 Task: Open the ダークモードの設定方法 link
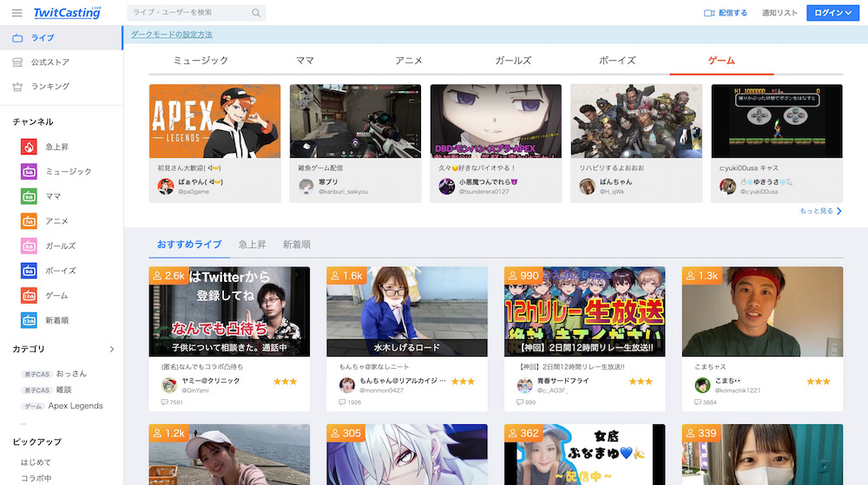coord(171,35)
